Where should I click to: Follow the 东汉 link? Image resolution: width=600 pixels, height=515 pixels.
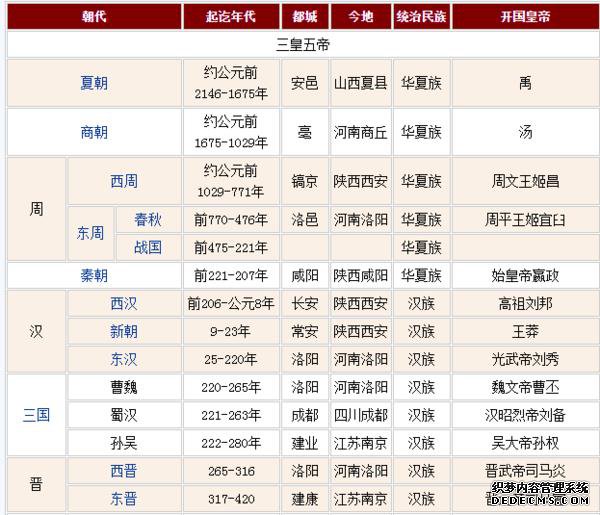pos(124,359)
